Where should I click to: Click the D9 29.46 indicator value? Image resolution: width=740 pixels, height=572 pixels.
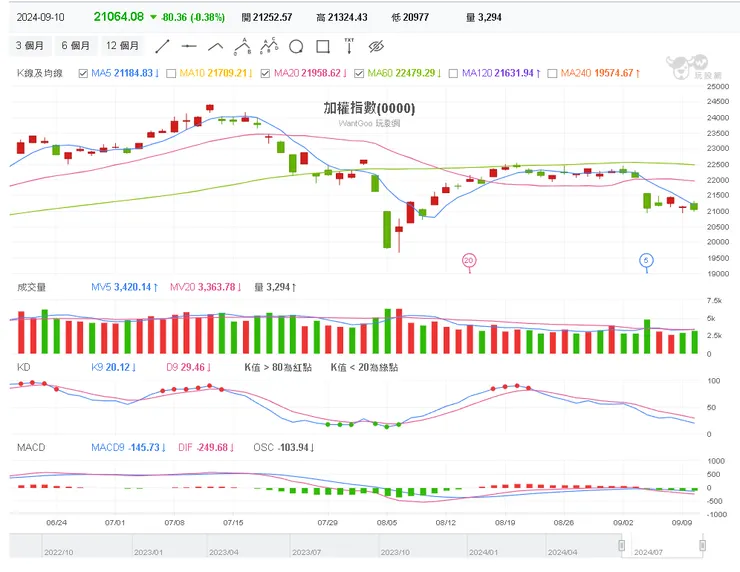point(189,367)
